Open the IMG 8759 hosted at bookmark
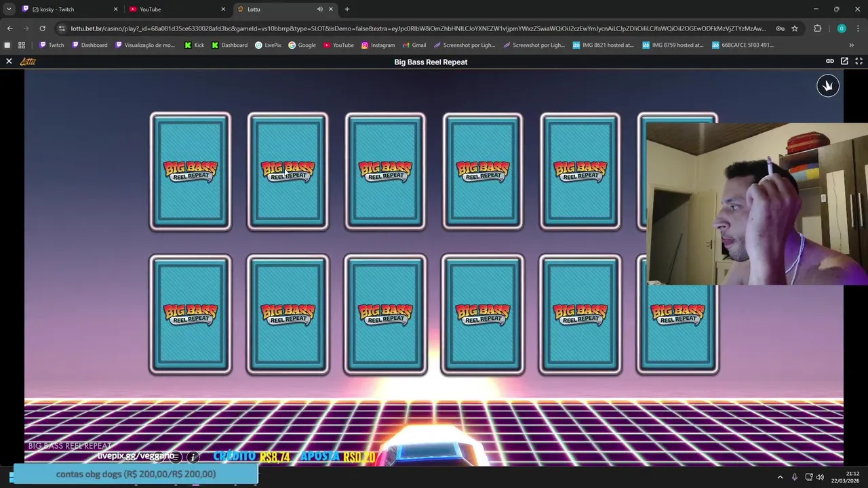 pyautogui.click(x=674, y=45)
